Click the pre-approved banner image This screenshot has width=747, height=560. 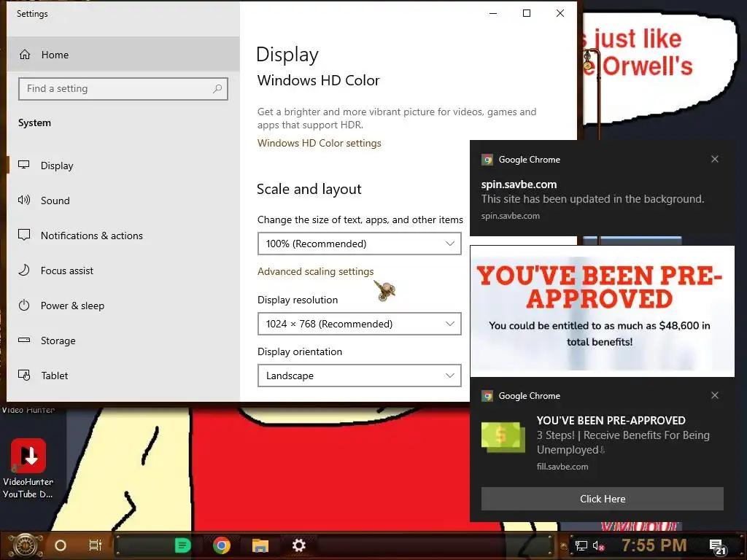tap(602, 311)
